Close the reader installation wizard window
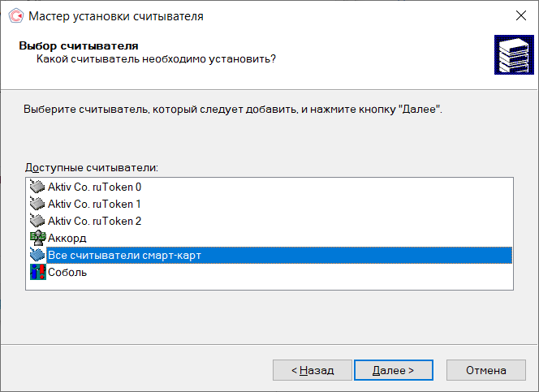 520,15
